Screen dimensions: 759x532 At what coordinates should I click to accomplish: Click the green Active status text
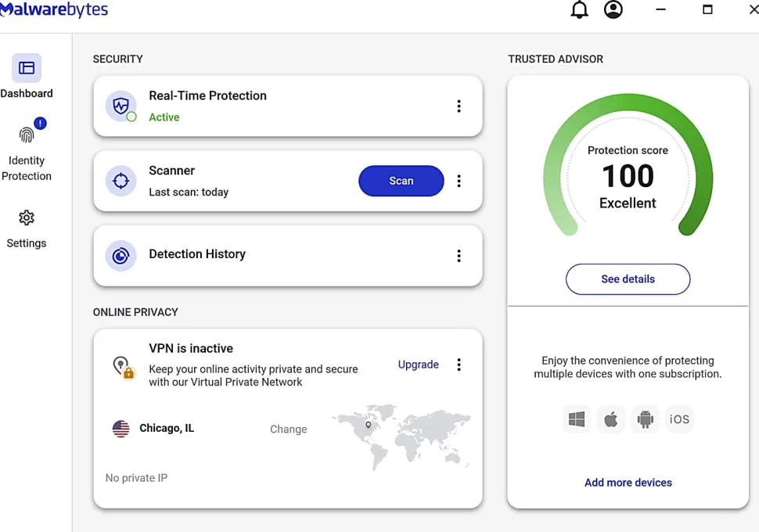coord(164,117)
